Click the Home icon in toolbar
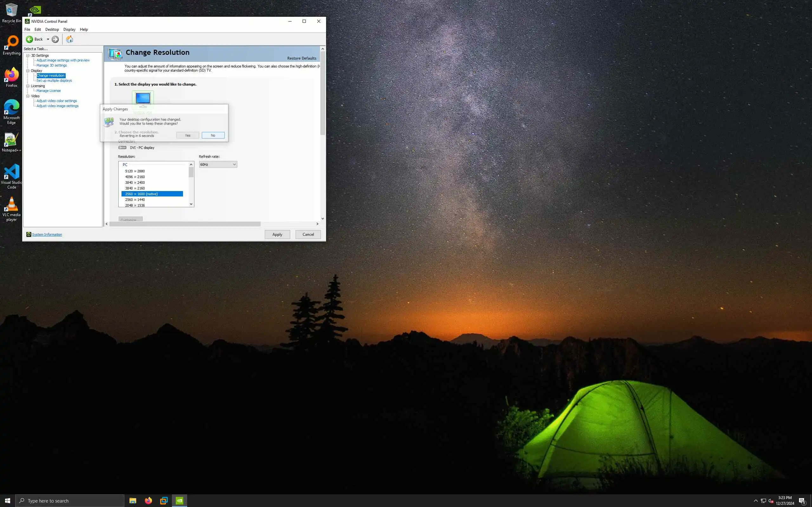Image resolution: width=812 pixels, height=507 pixels. coord(69,39)
